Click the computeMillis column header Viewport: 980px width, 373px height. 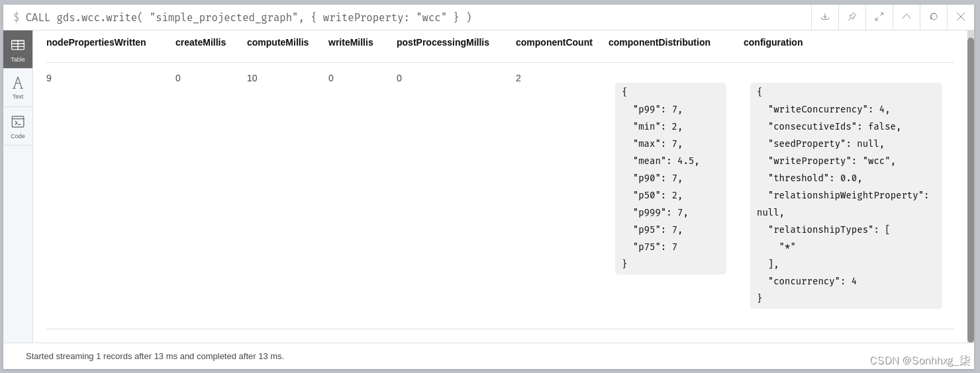pos(277,42)
